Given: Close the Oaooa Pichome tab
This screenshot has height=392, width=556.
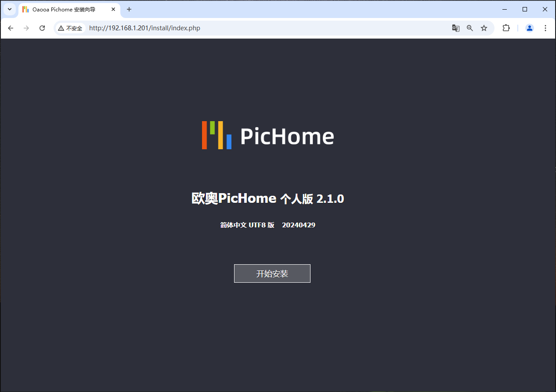Looking at the screenshot, I should tap(113, 9).
